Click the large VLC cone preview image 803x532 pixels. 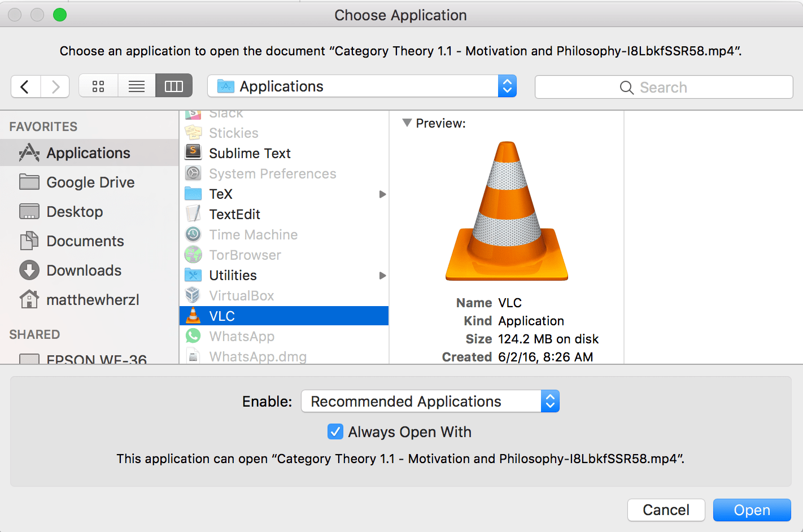(x=507, y=211)
